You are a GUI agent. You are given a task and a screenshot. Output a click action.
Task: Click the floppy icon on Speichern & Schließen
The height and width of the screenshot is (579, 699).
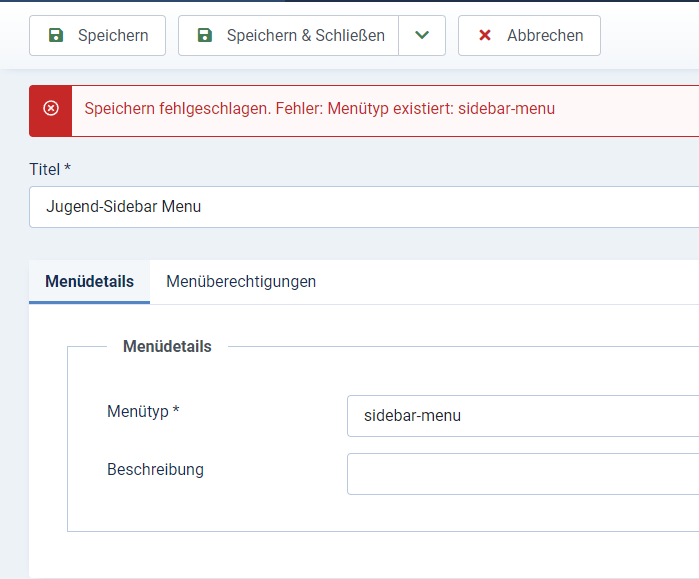(x=205, y=35)
